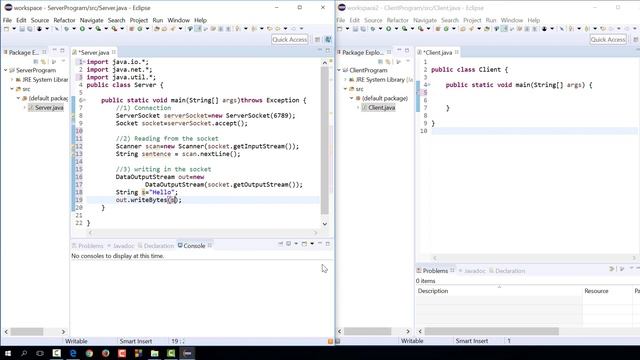Collapse src folder under ClientProgram
The height and width of the screenshot is (360, 640).
345,89
